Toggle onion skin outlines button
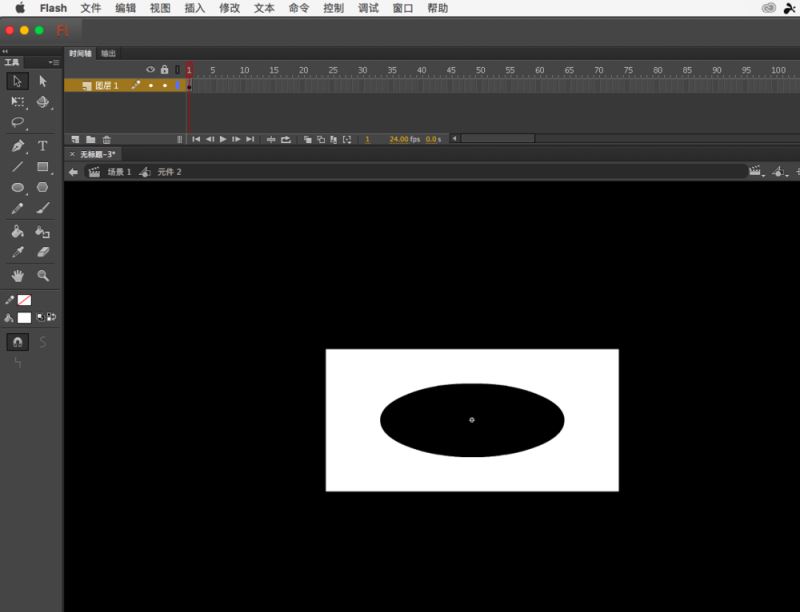The image size is (800, 612). (x=321, y=139)
